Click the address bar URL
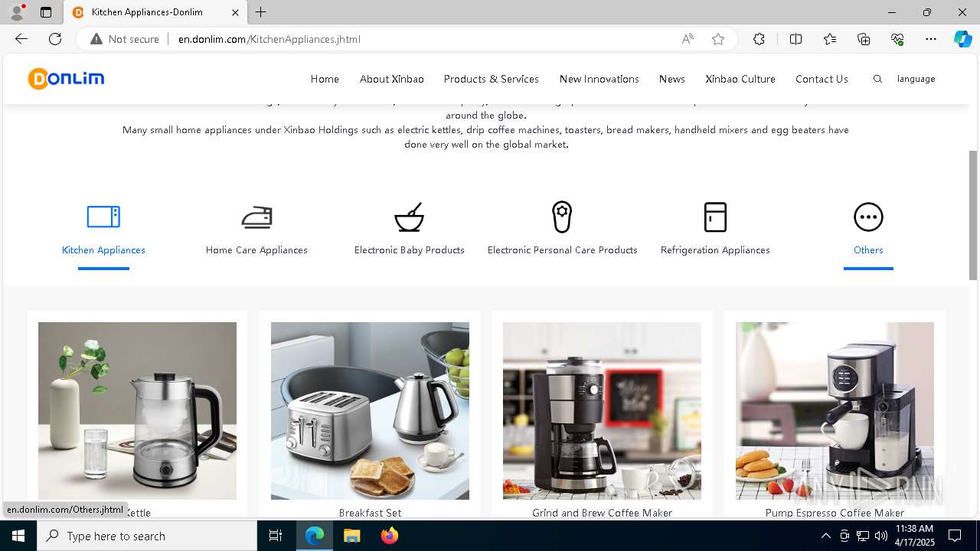 point(269,39)
